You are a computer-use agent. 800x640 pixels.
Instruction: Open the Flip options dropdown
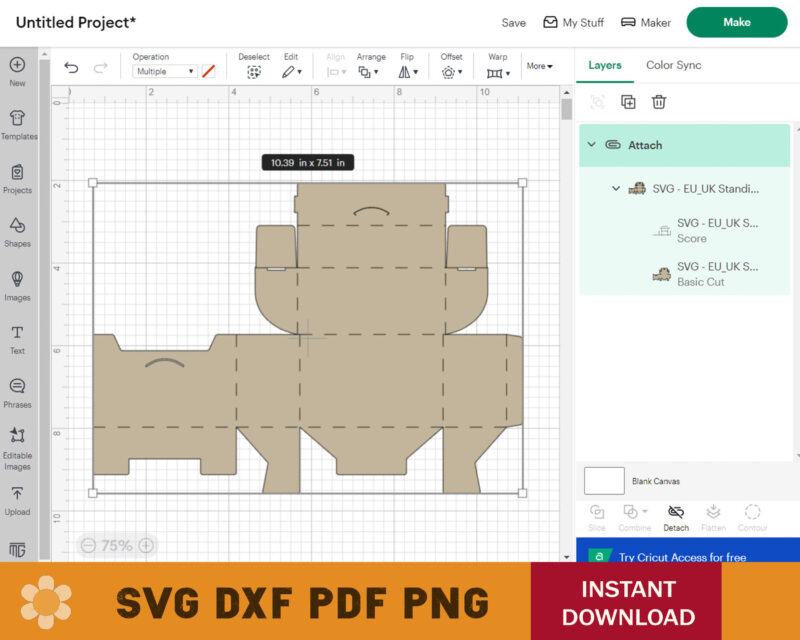tap(407, 70)
